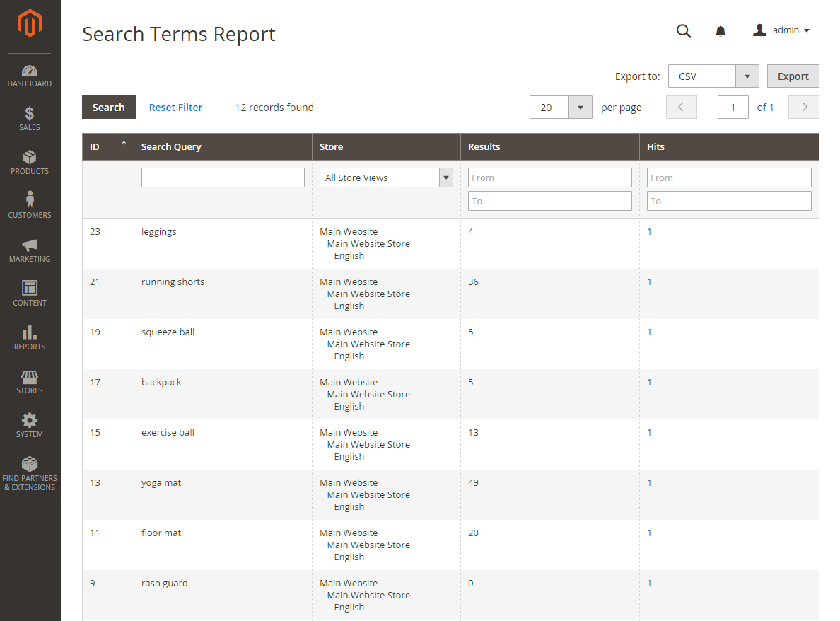Screen dimensions: 840x621
Task: Click the 'leggings' search query row
Action: pos(450,244)
